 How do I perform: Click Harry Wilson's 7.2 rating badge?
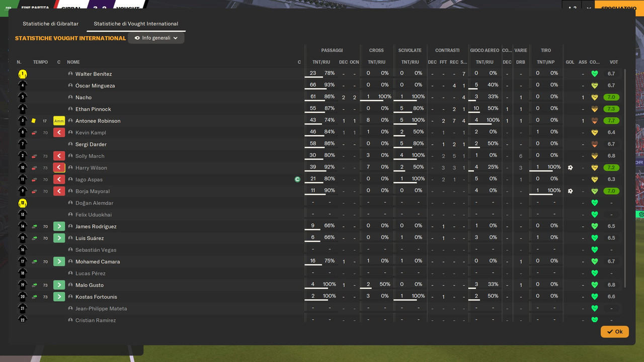(611, 168)
